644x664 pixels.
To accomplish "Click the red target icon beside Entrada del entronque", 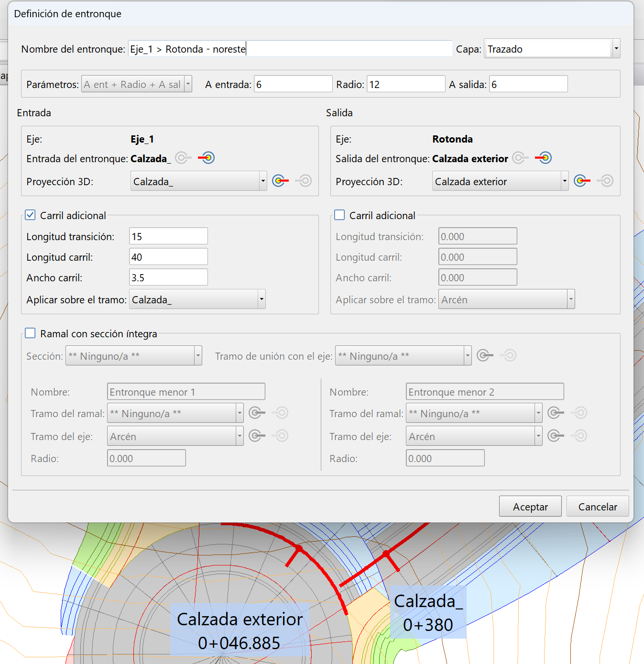I will click(x=207, y=158).
